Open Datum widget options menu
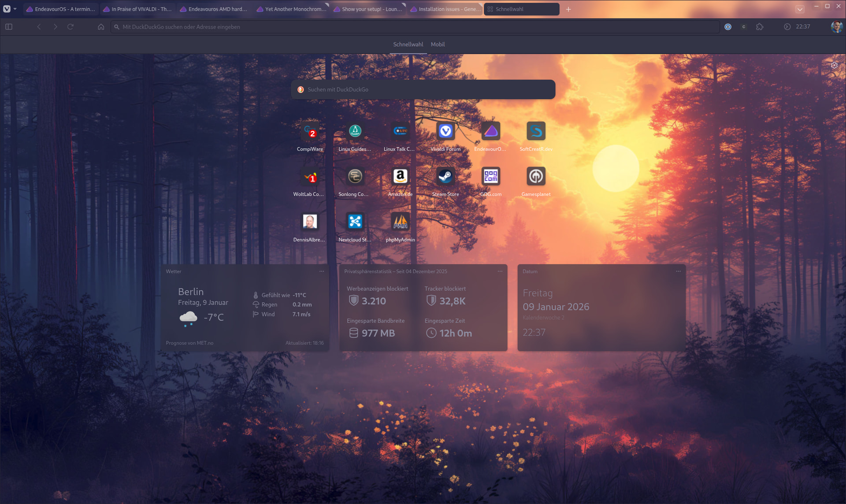This screenshot has height=504, width=846. pyautogui.click(x=678, y=271)
